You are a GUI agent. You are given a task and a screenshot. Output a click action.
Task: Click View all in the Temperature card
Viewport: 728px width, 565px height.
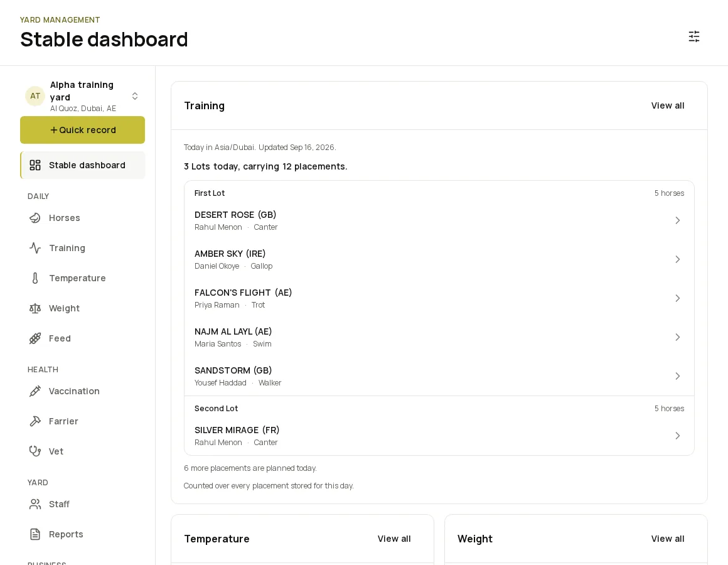click(393, 539)
